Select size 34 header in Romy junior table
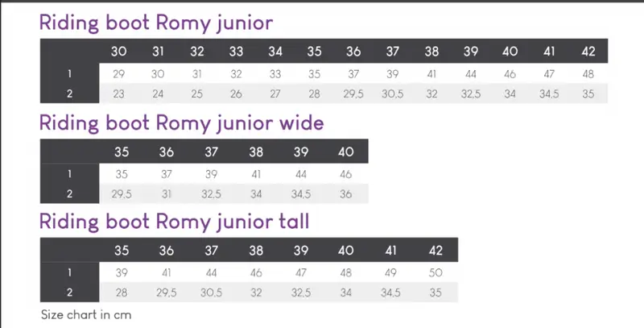644x328 pixels. (x=275, y=52)
